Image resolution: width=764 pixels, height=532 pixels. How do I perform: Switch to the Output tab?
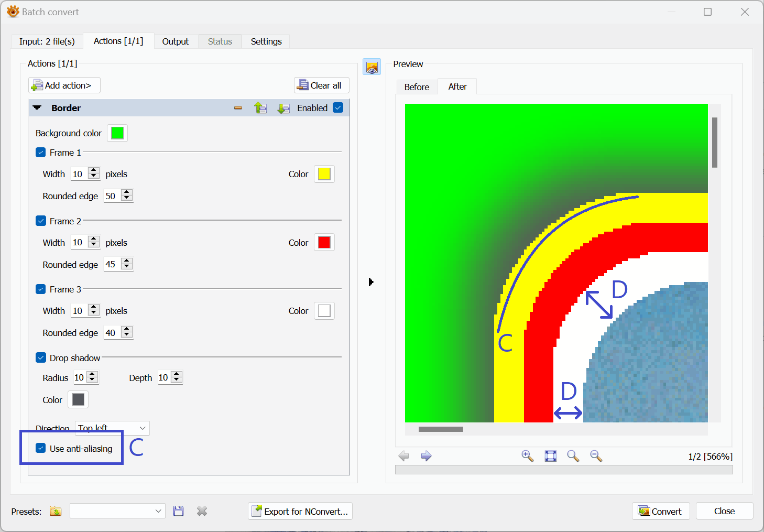coord(175,41)
